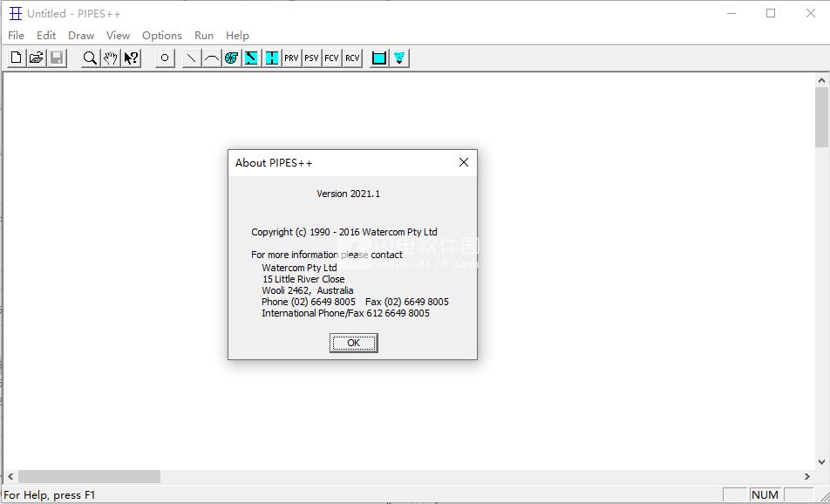
Task: Close the PIPES++ main window
Action: tap(811, 13)
